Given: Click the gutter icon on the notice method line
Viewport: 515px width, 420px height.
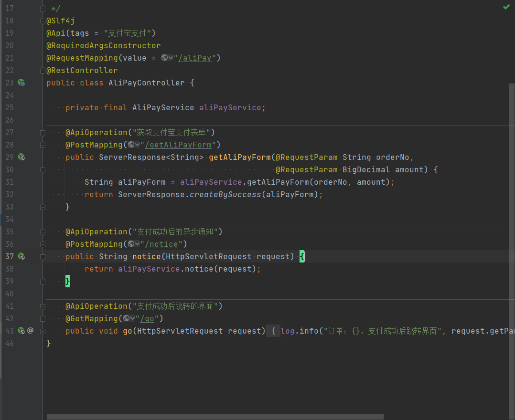Looking at the screenshot, I should [x=21, y=256].
